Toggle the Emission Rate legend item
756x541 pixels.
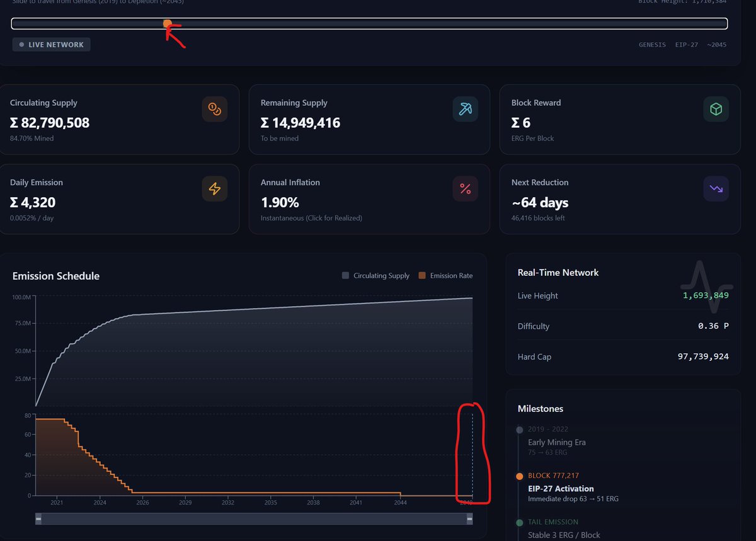tap(445, 276)
